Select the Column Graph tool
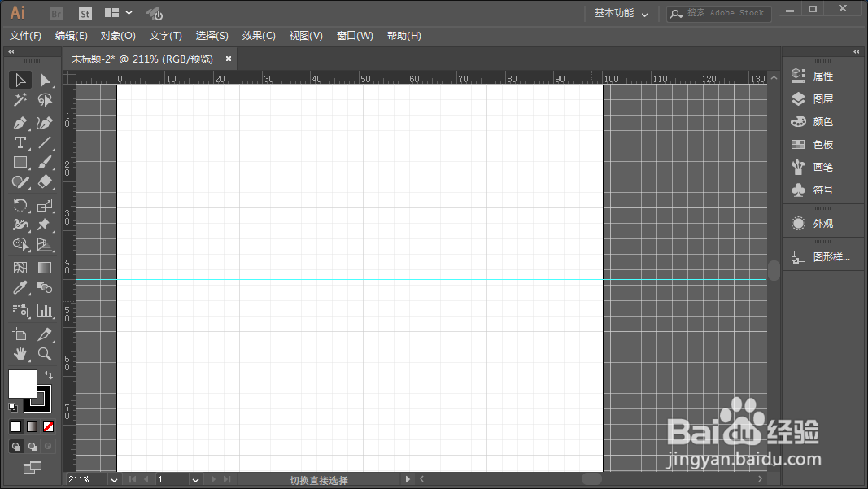868x489 pixels. click(45, 312)
